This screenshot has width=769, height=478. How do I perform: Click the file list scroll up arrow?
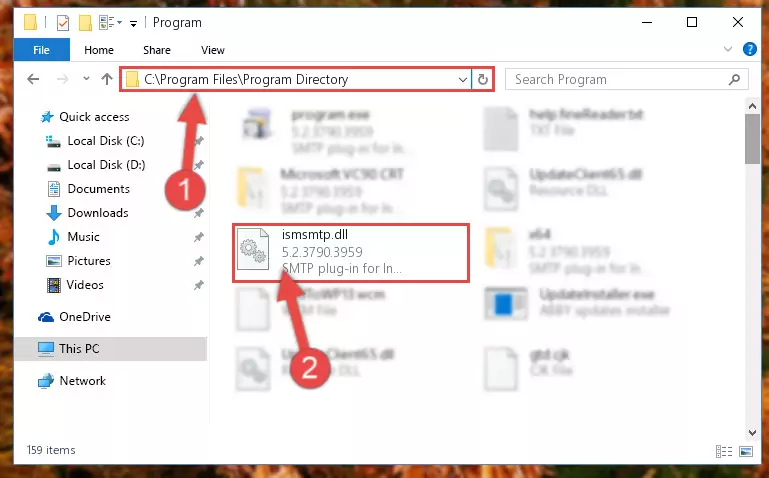[x=752, y=105]
